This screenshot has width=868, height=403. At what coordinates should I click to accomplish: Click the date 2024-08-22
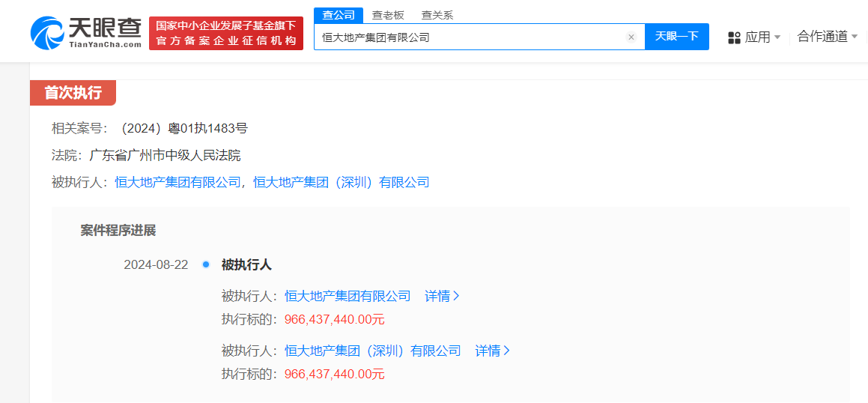pos(156,264)
